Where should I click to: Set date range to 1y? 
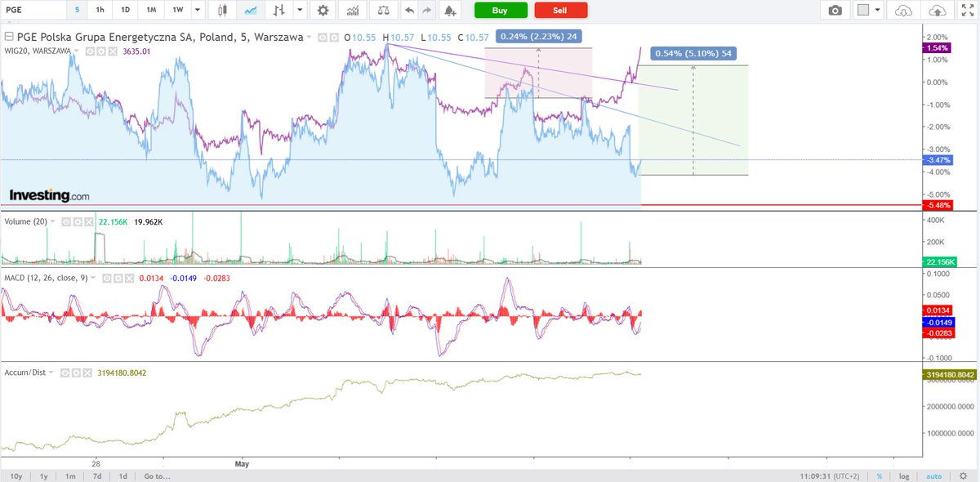click(x=44, y=475)
